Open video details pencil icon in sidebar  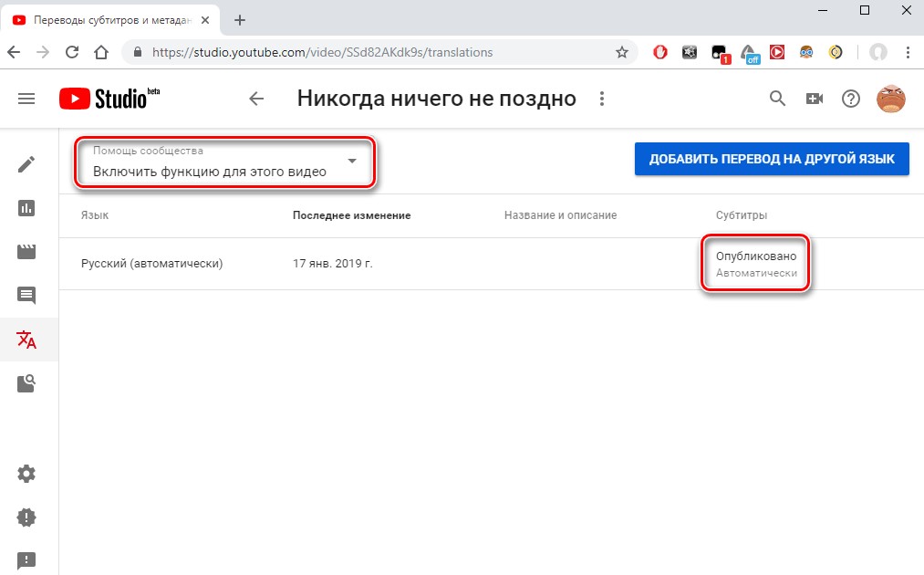(27, 164)
